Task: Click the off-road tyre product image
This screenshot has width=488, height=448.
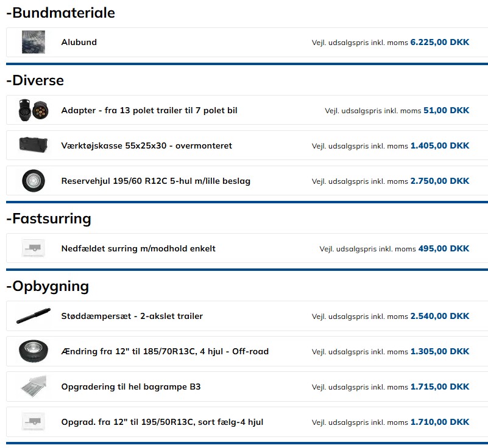Action: (33, 351)
